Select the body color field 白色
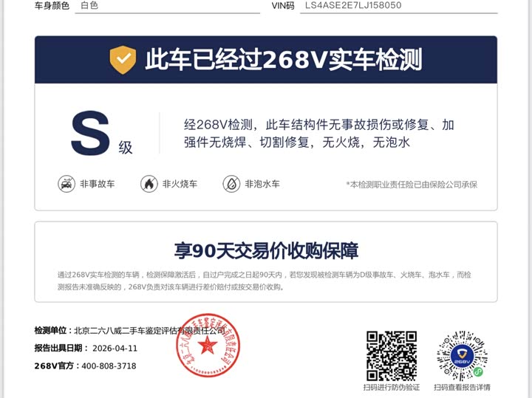The image size is (532, 398). (x=168, y=6)
